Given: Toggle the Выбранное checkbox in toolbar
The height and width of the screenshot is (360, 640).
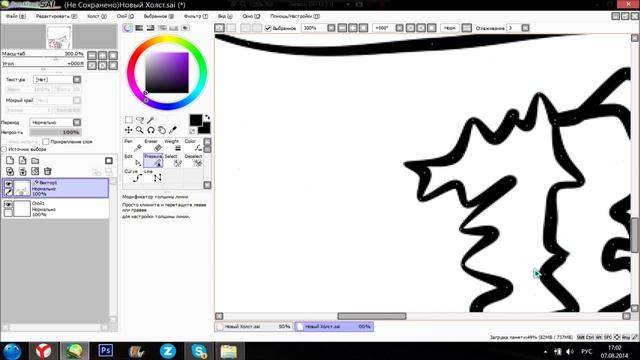Looking at the screenshot, I should (x=268, y=28).
